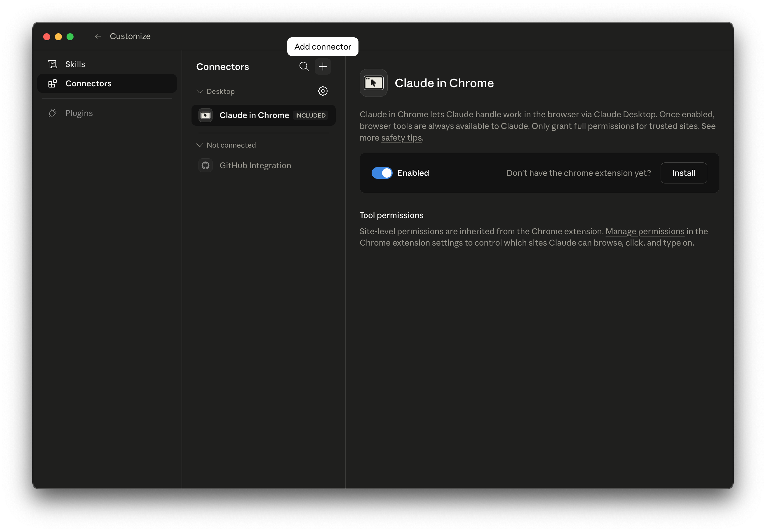Click the INCLUDED badge on Claude in Chrome

point(310,115)
